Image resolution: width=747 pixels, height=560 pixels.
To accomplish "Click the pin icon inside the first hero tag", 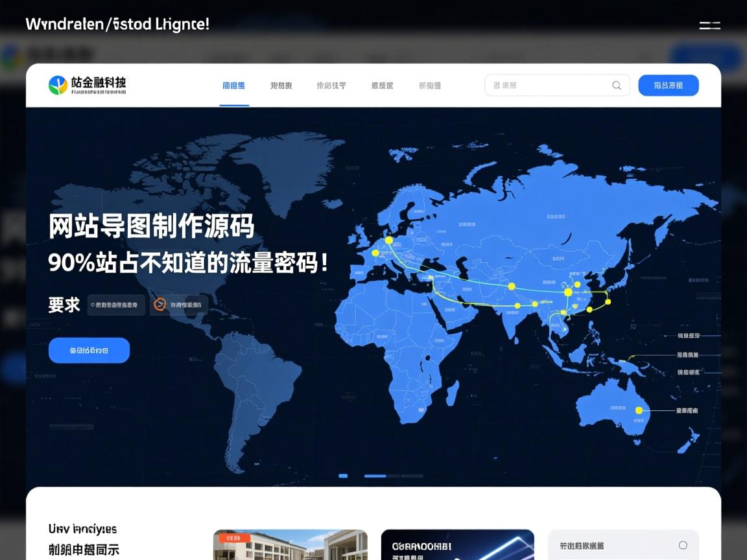I will click(93, 304).
